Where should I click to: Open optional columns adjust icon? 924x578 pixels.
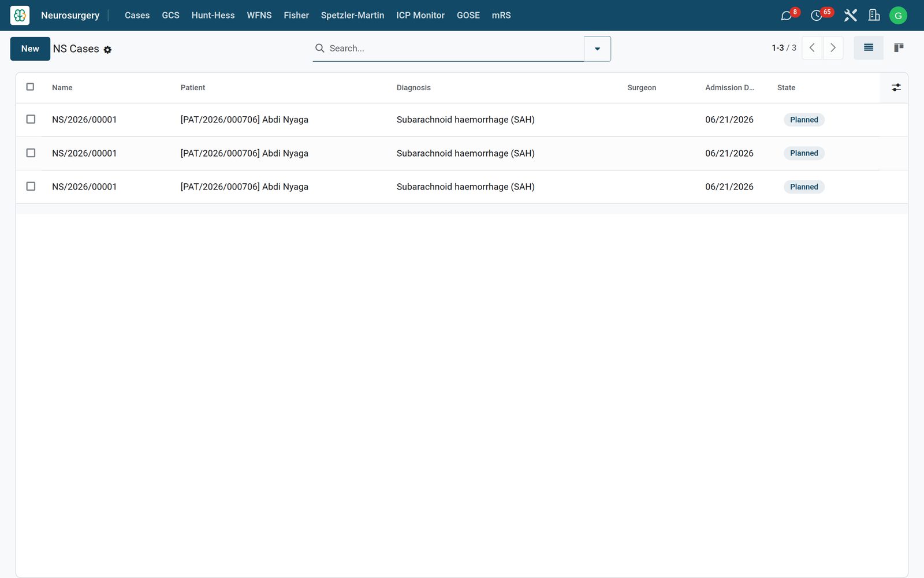click(x=896, y=87)
